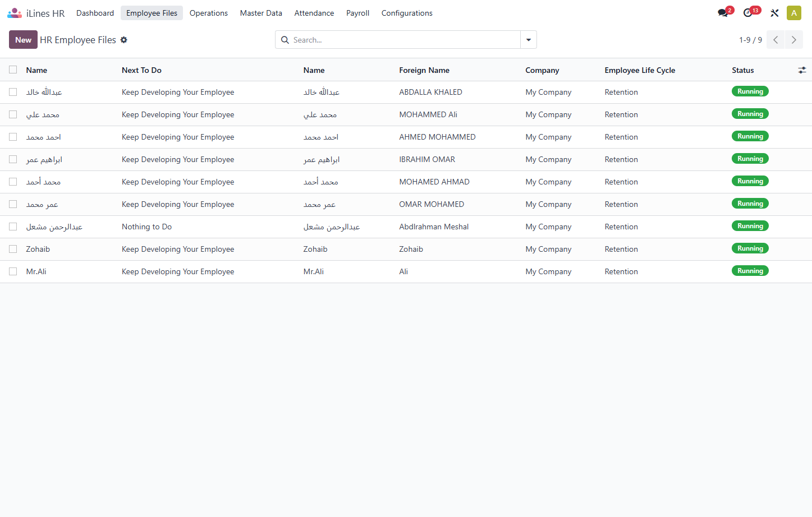Open the Attendance menu item

(x=314, y=13)
